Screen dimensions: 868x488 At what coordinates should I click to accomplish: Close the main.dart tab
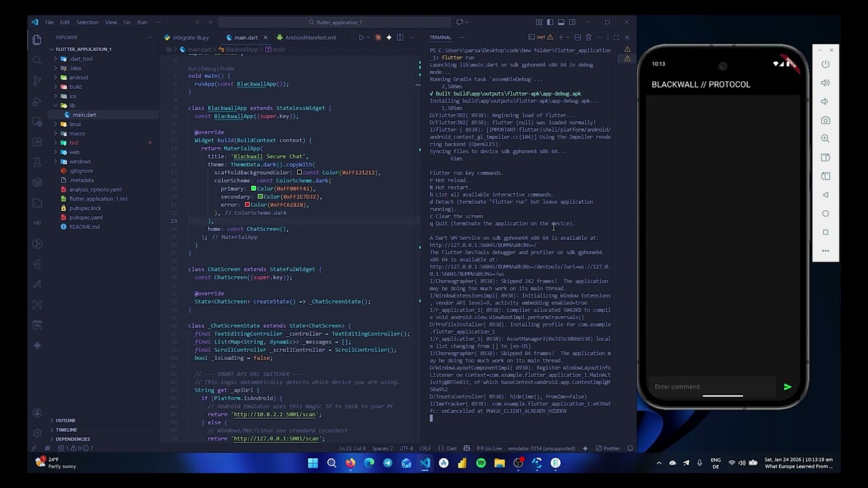[x=265, y=37]
